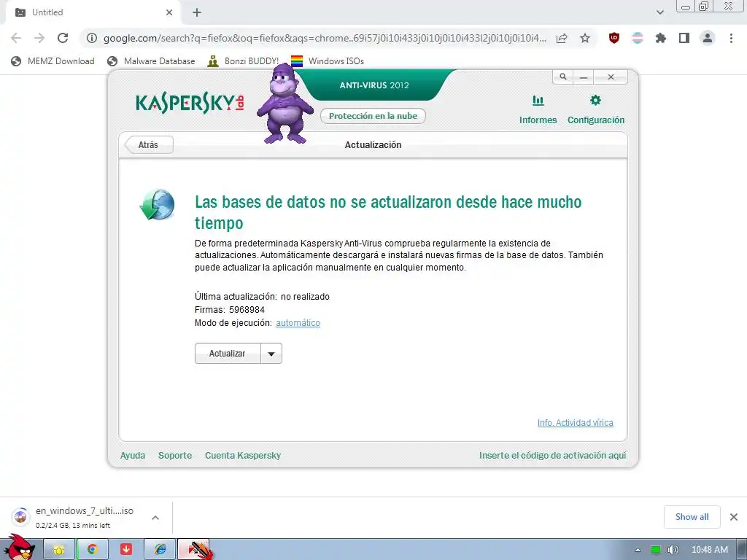The width and height of the screenshot is (747, 560).
Task: Click the Angry Birds start button
Action: pos(20,548)
